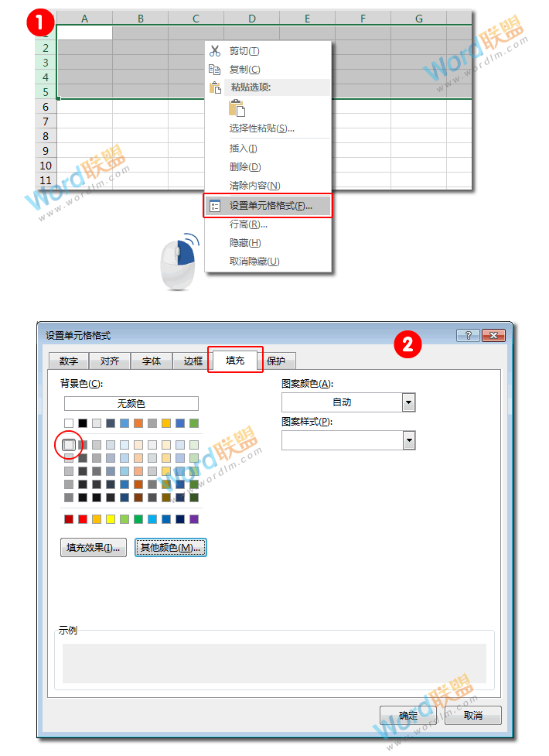The width and height of the screenshot is (549, 756).
Task: Click the 填充效果 button
Action: 93,548
